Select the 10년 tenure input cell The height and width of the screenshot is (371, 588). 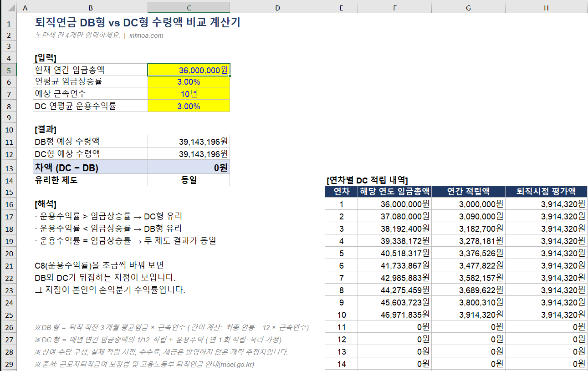tap(189, 94)
